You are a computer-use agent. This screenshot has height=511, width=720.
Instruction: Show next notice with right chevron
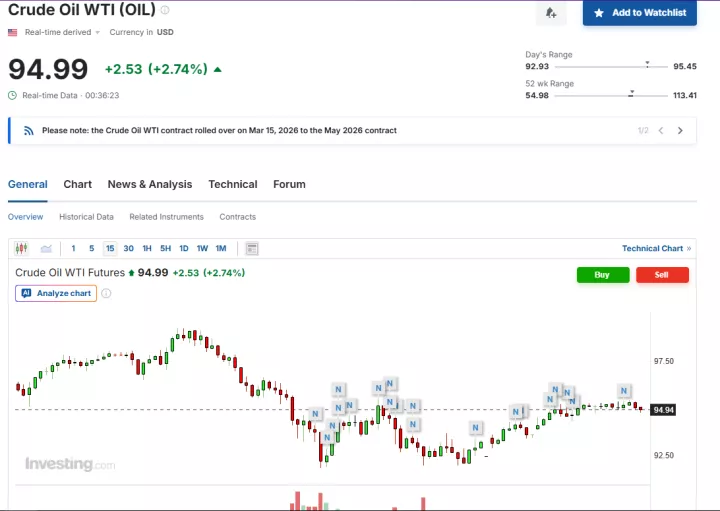pyautogui.click(x=680, y=130)
